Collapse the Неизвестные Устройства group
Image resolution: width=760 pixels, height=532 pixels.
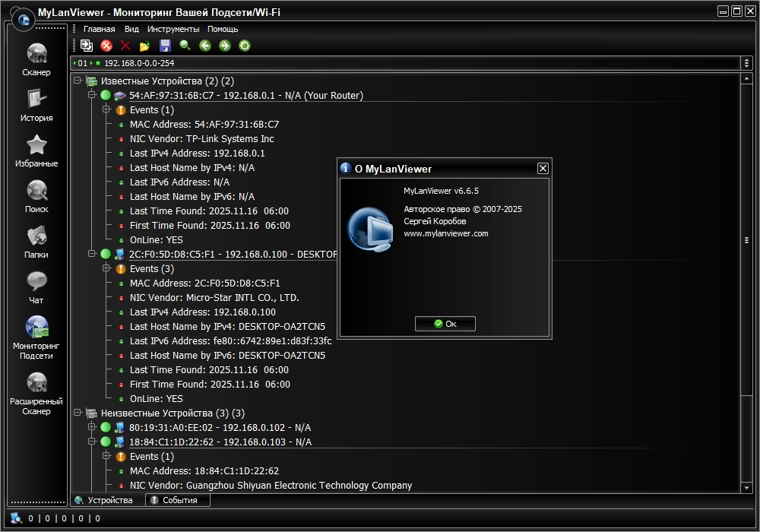[x=77, y=413]
